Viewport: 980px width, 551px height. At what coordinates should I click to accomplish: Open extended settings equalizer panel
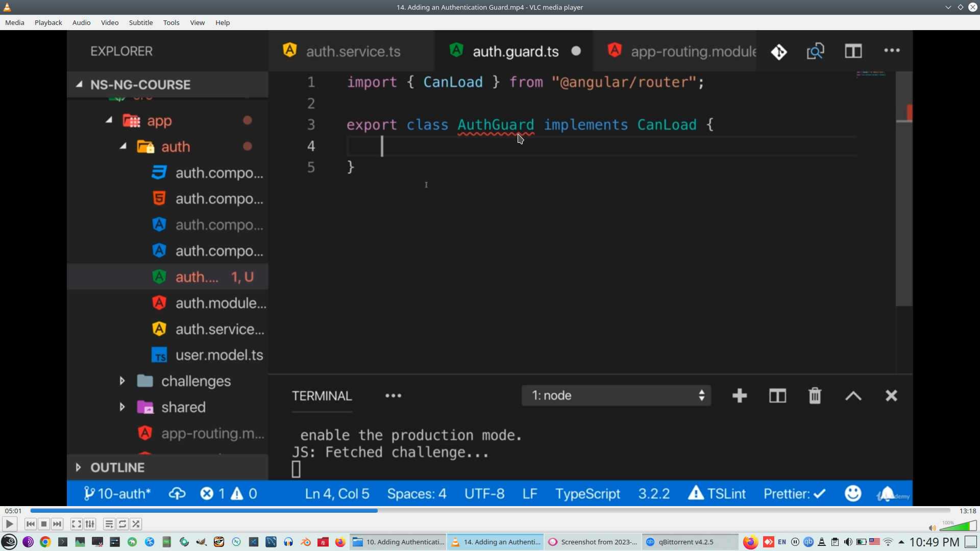tap(90, 524)
